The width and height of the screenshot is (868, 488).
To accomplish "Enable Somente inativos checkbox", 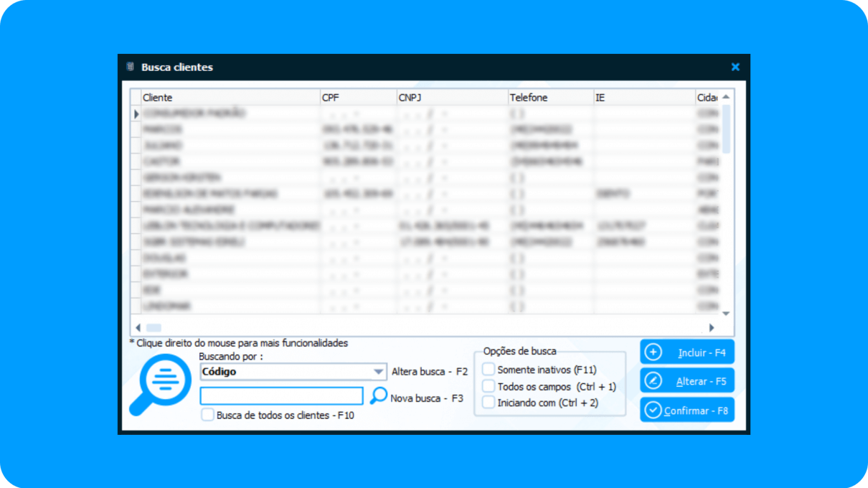I will 489,370.
